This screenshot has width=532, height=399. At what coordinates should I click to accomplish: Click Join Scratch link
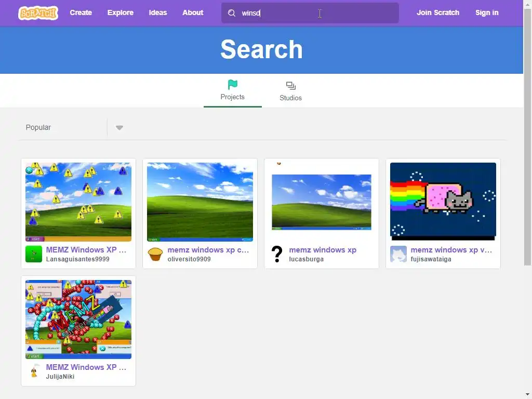(x=437, y=12)
